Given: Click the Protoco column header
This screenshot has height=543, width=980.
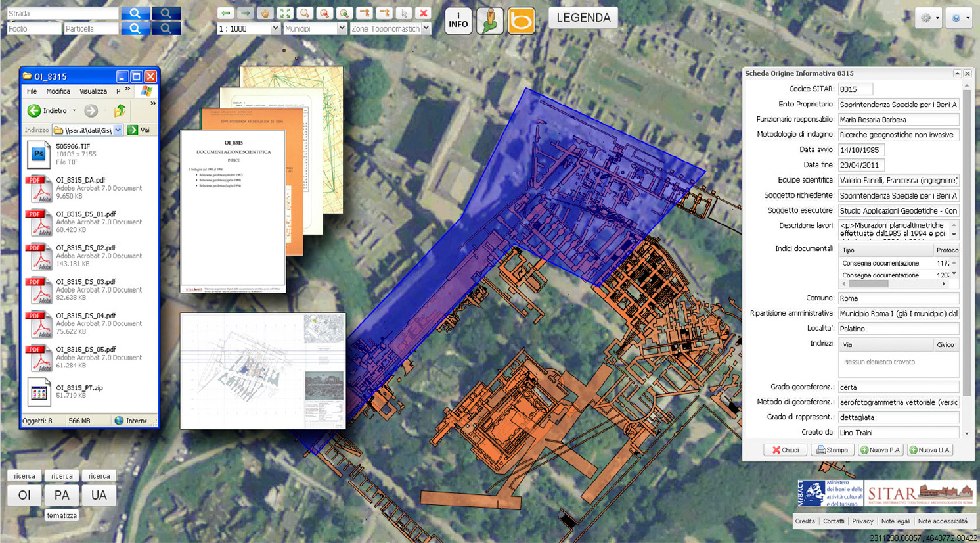Looking at the screenshot, I should click(947, 250).
